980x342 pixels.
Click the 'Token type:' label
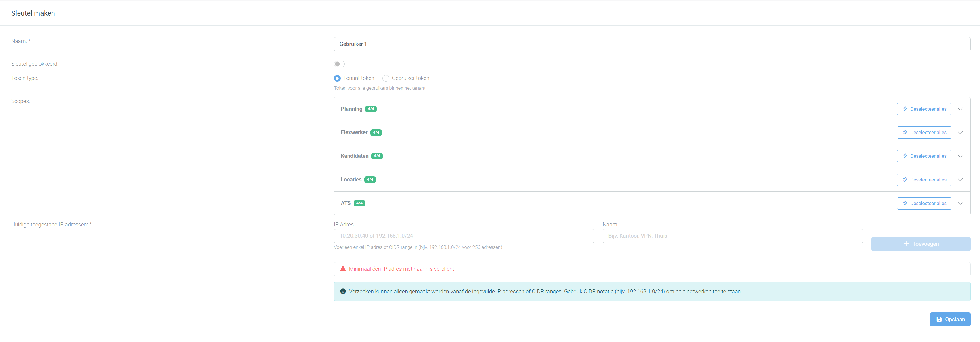point(25,78)
